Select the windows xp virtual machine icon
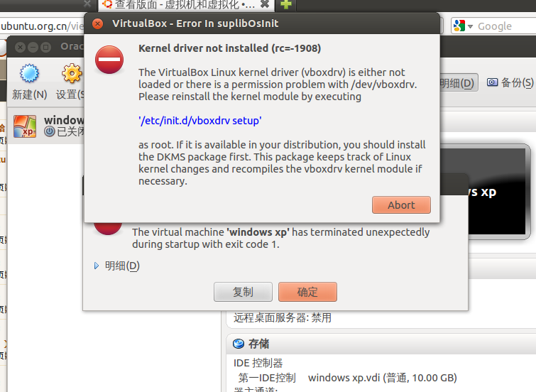536x392 pixels. [25, 126]
